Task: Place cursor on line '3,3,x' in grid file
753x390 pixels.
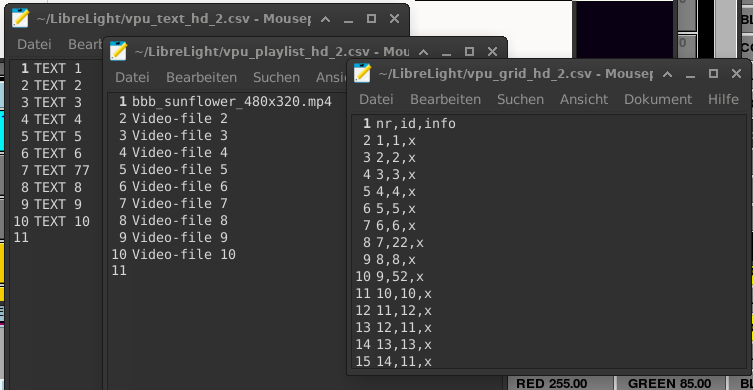Action: point(396,175)
